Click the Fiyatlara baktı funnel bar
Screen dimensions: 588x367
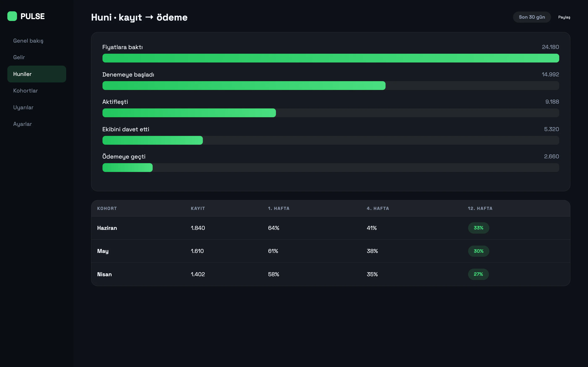[331, 58]
